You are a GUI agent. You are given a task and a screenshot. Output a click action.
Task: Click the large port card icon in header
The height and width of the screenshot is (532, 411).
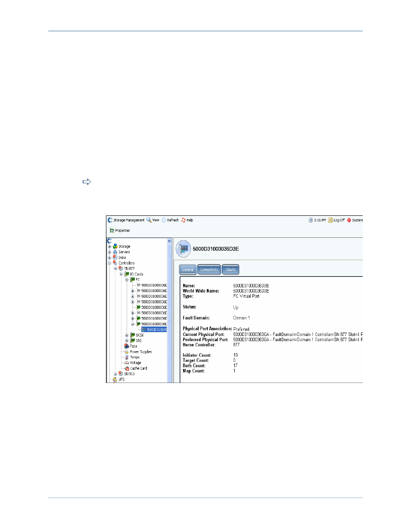pos(184,249)
